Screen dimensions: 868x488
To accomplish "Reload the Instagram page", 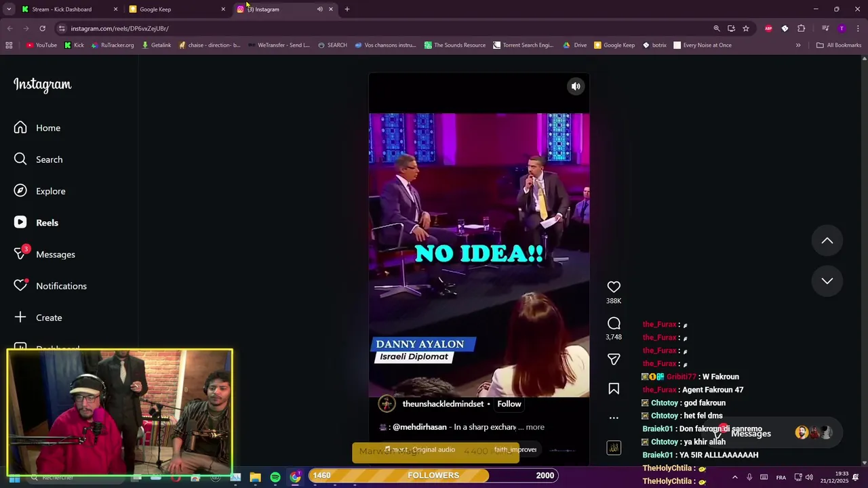I will (x=42, y=28).
